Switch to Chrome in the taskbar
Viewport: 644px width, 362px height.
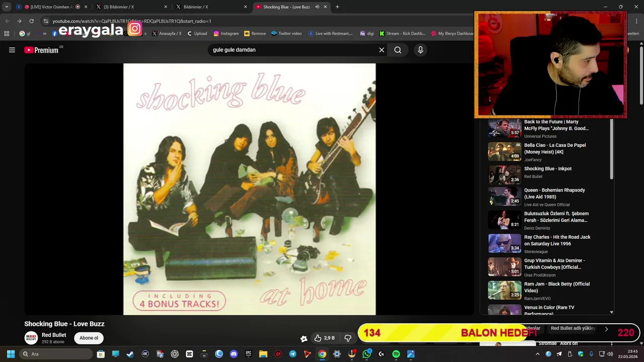[x=322, y=354]
